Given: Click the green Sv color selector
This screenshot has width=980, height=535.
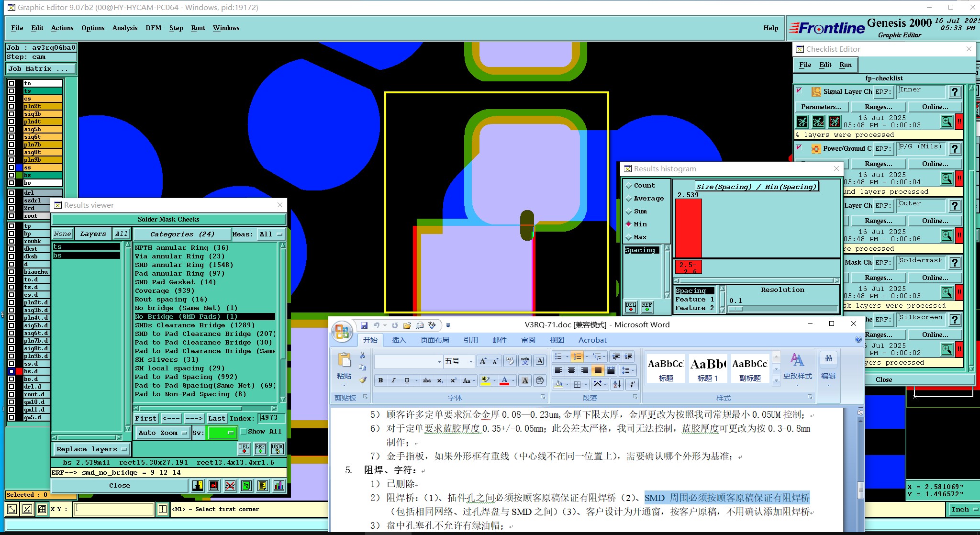Looking at the screenshot, I should pos(222,433).
